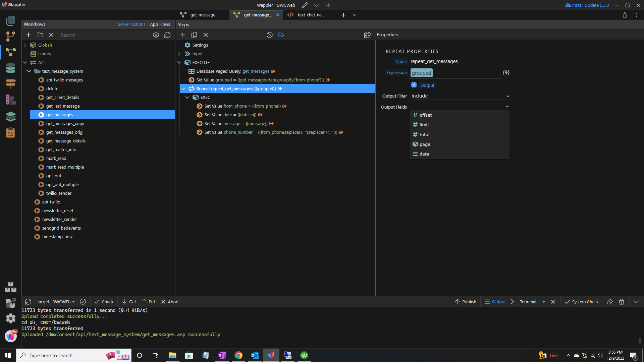Uncheck the Output checkbox

(x=414, y=85)
